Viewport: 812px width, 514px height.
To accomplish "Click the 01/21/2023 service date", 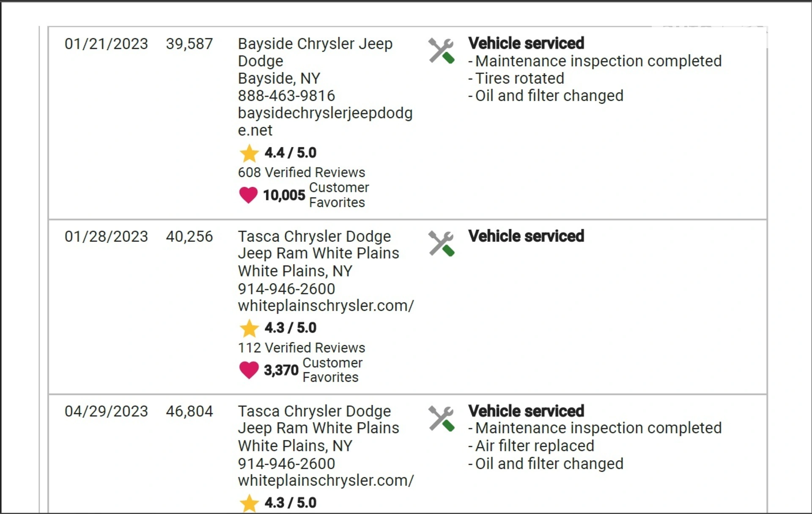I will [106, 44].
